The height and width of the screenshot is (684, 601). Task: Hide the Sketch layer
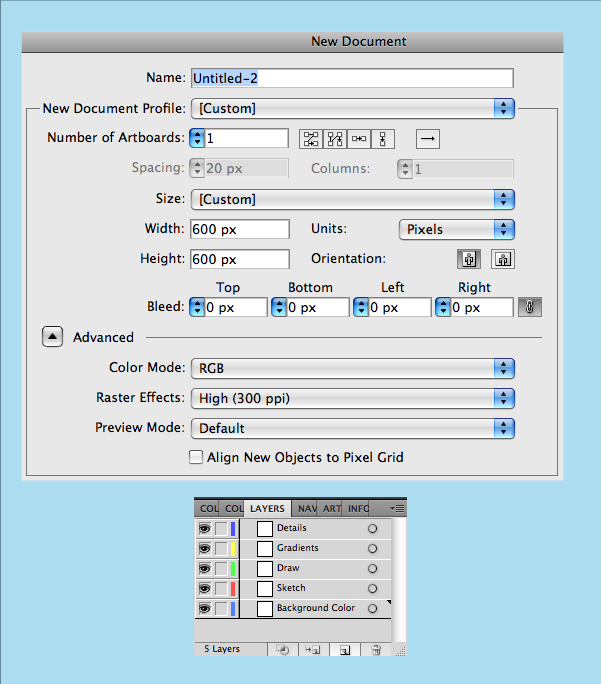tap(204, 588)
